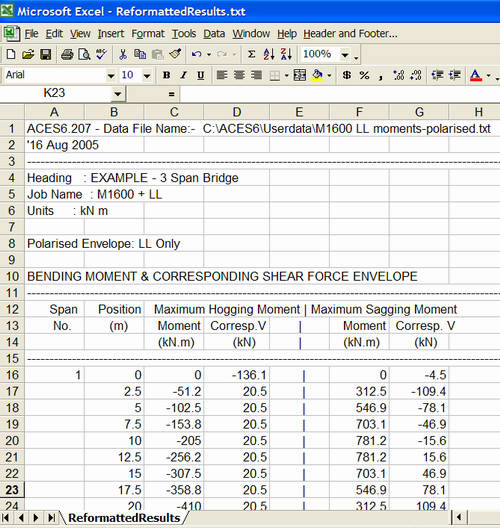
Task: Create a new workbook with New icon
Action: point(11,54)
